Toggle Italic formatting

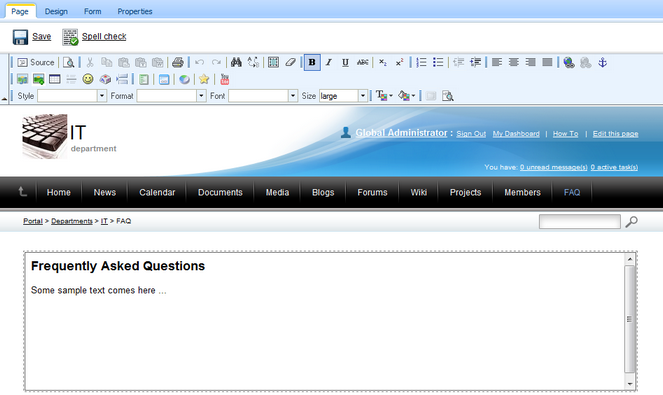tap(329, 63)
